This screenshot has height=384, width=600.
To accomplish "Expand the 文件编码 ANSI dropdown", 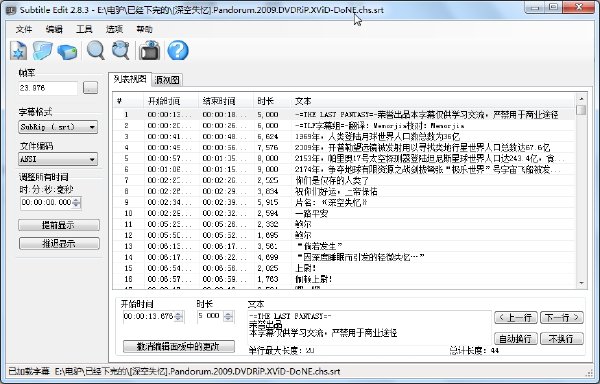I will [x=58, y=159].
